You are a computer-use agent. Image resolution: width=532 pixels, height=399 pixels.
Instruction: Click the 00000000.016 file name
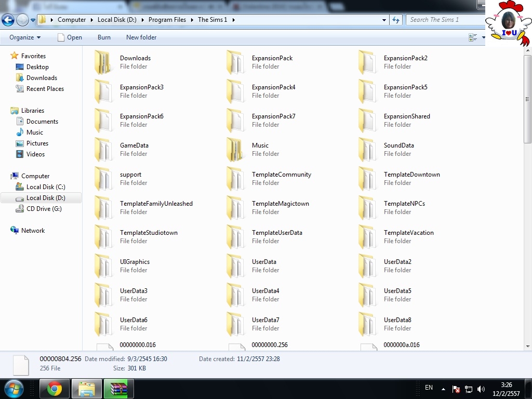pyautogui.click(x=138, y=345)
